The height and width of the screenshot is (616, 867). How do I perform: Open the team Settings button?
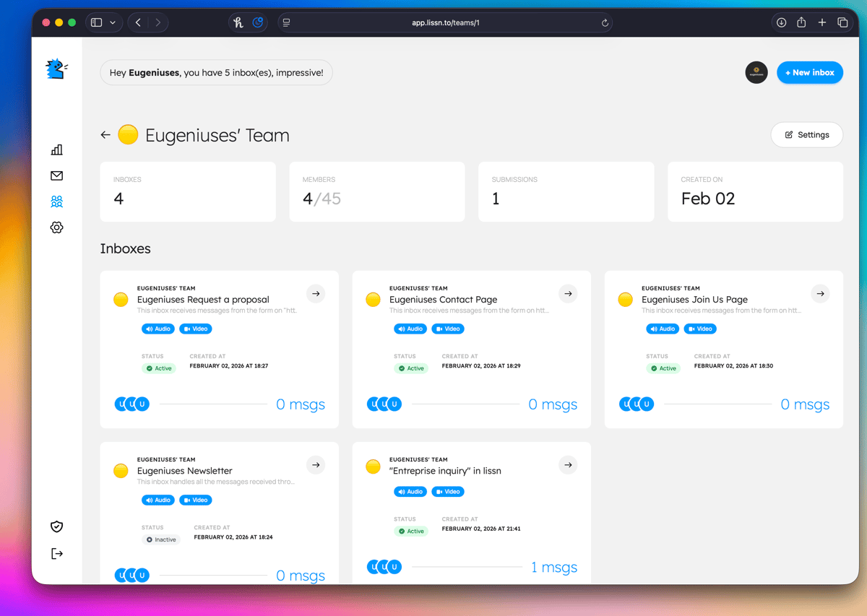coord(807,135)
